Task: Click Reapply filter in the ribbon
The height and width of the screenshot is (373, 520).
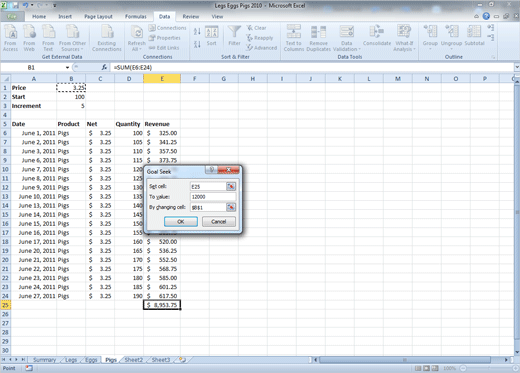Action: (x=260, y=38)
